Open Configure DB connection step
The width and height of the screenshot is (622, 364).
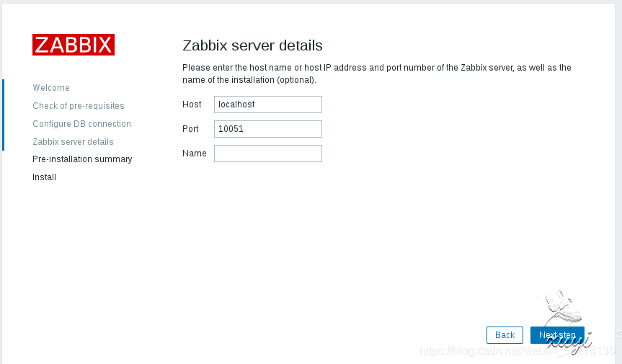pos(81,124)
